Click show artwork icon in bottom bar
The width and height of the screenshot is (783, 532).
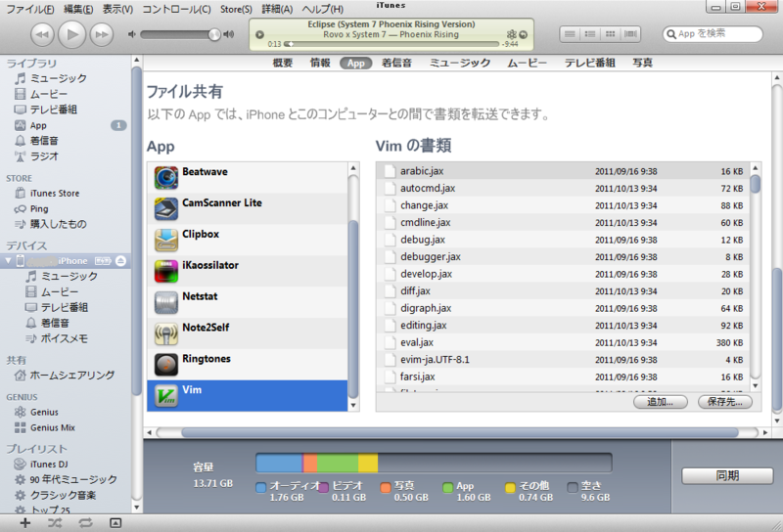pos(115,523)
